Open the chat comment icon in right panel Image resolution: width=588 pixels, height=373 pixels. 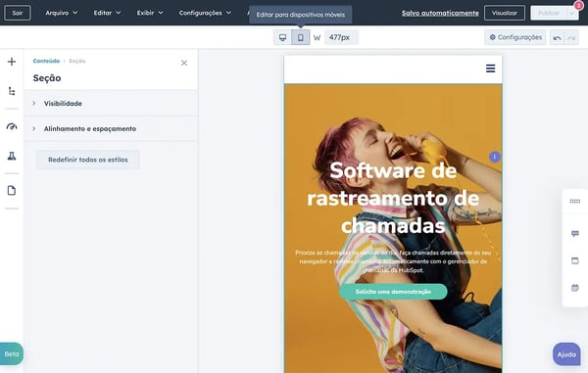[575, 234]
